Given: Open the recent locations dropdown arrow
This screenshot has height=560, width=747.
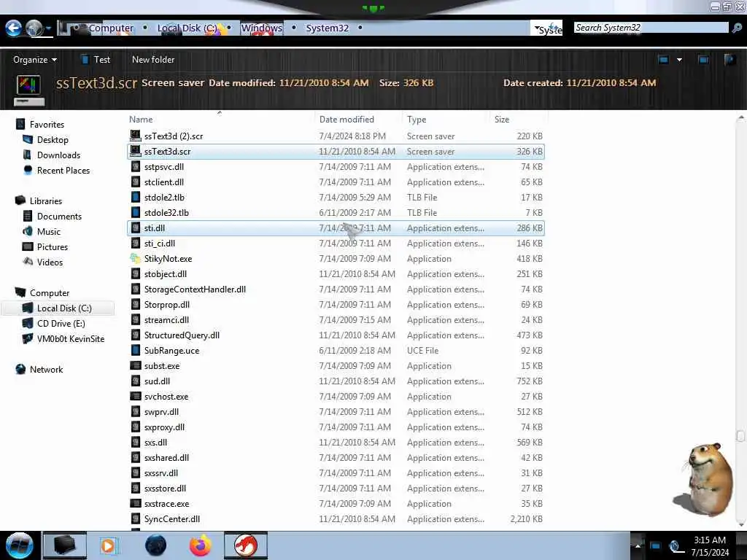Looking at the screenshot, I should (x=49, y=28).
